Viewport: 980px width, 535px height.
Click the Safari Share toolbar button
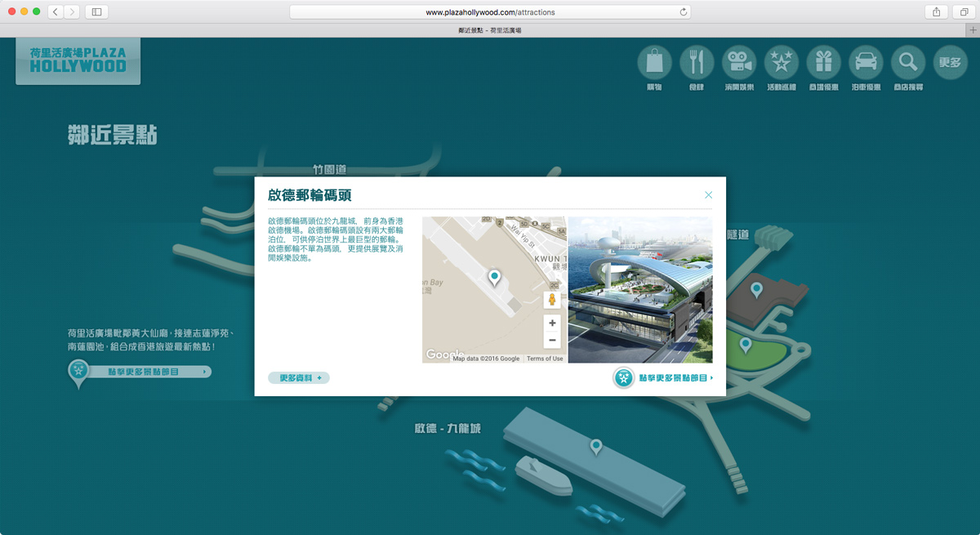936,12
